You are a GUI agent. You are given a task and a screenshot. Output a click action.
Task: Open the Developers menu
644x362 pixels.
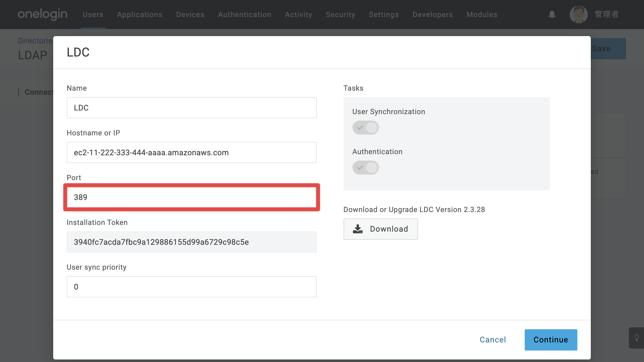point(433,15)
